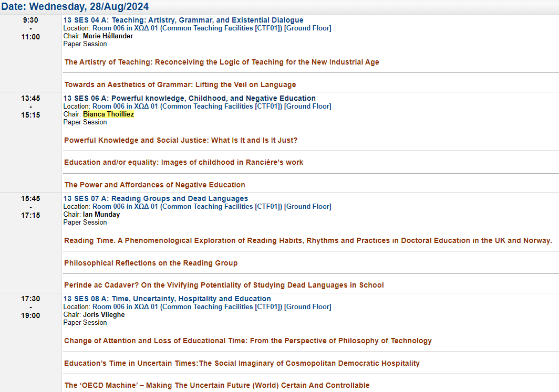Click Paper Session label under Bianca Thoilliez
The height and width of the screenshot is (392, 559).
click(x=85, y=122)
